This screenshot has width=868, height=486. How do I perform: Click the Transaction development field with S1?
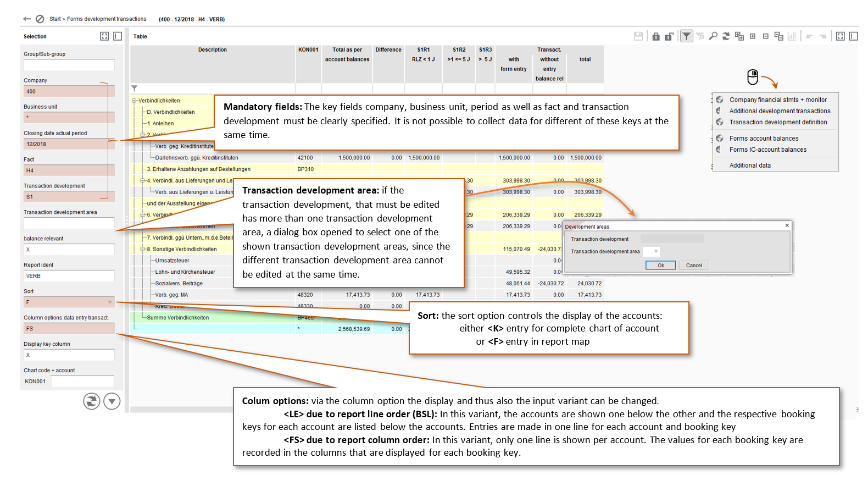[69, 197]
